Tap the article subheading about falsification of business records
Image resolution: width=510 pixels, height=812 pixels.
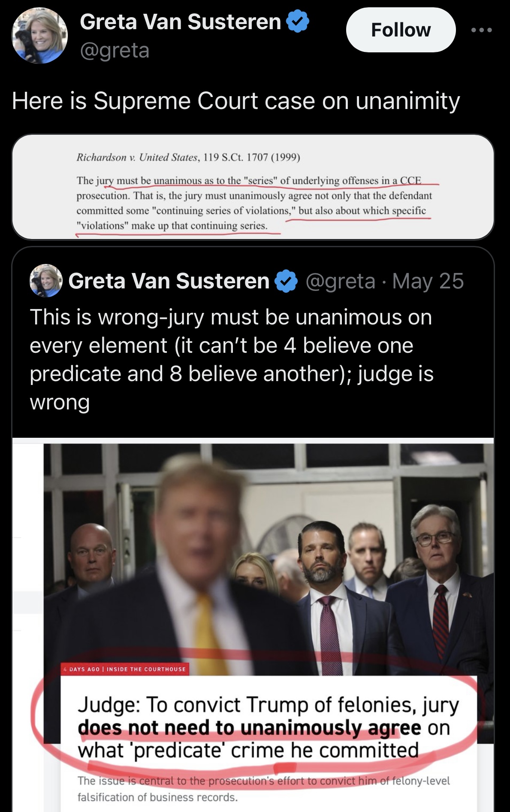pos(263,789)
